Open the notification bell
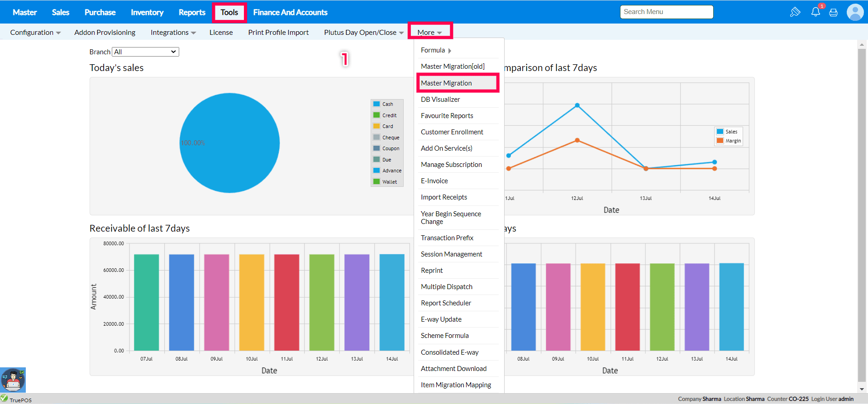868x404 pixels. [x=816, y=12]
